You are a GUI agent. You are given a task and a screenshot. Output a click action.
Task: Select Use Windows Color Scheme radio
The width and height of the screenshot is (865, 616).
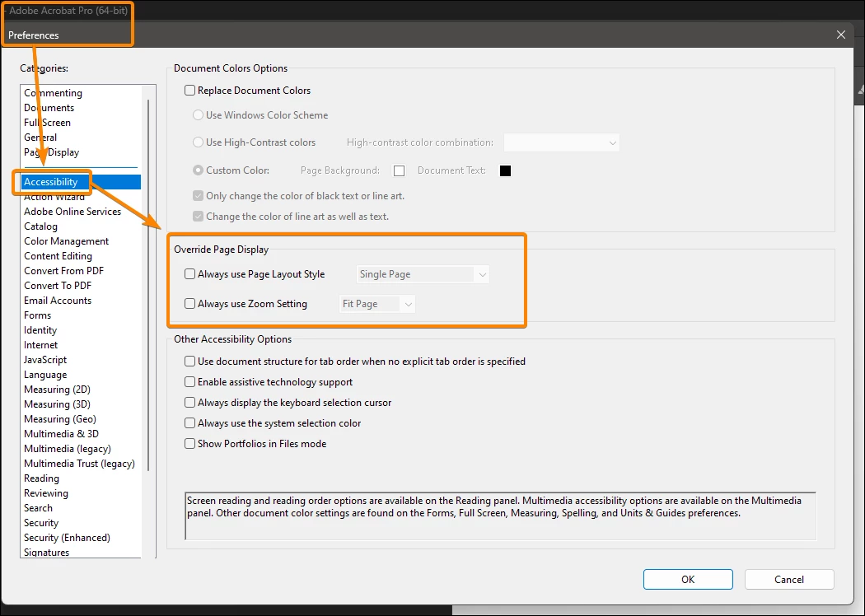pos(198,114)
